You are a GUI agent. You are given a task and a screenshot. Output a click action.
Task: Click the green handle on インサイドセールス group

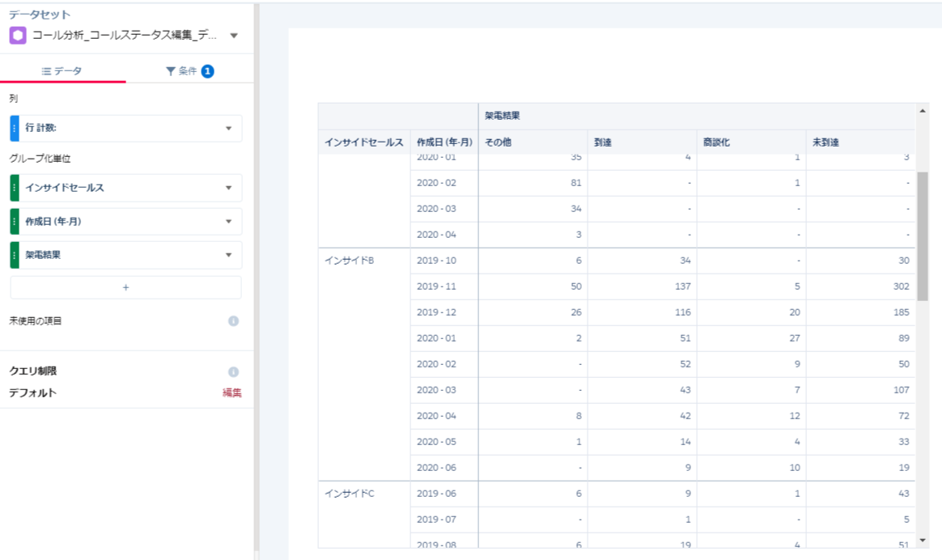tap(15, 188)
